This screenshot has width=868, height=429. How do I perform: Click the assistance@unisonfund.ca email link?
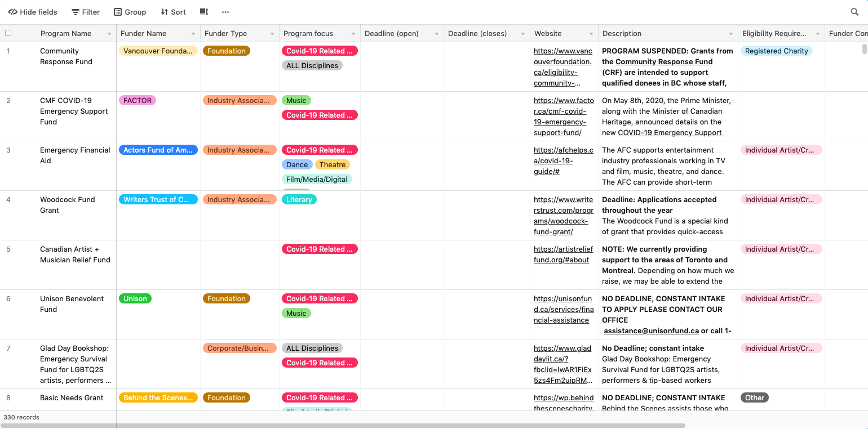click(x=651, y=331)
